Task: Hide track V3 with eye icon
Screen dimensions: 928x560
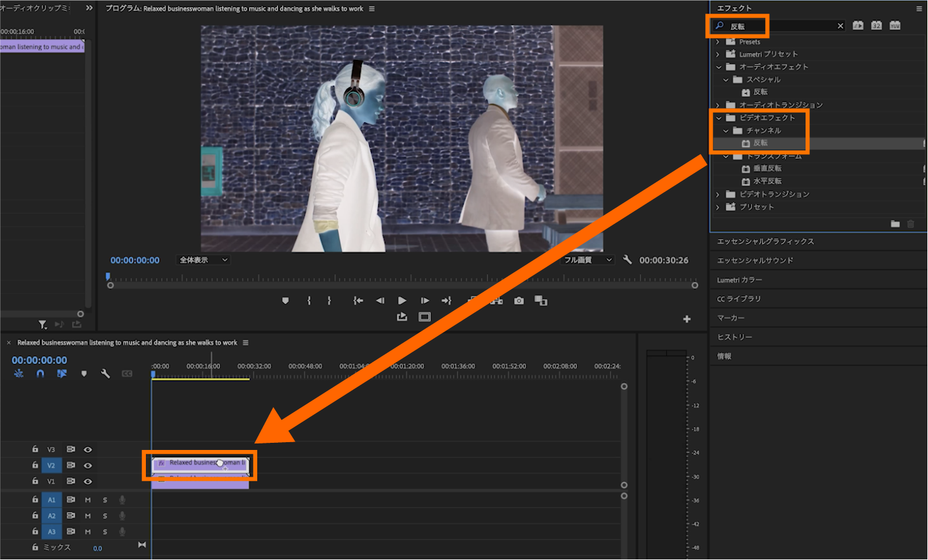Action: tap(88, 449)
